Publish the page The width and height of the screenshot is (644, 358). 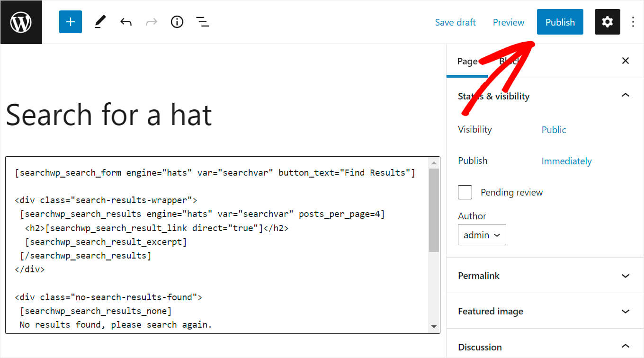point(560,22)
